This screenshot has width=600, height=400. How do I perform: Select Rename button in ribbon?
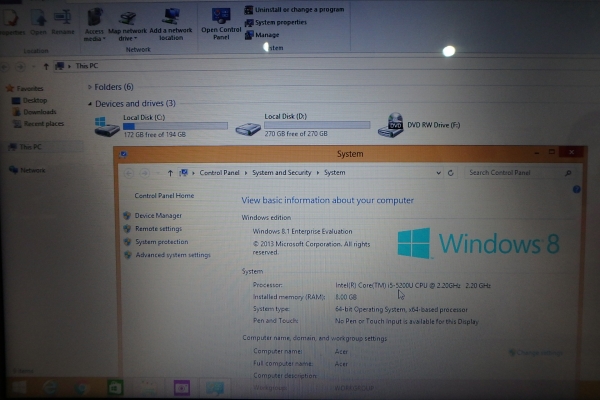(63, 23)
